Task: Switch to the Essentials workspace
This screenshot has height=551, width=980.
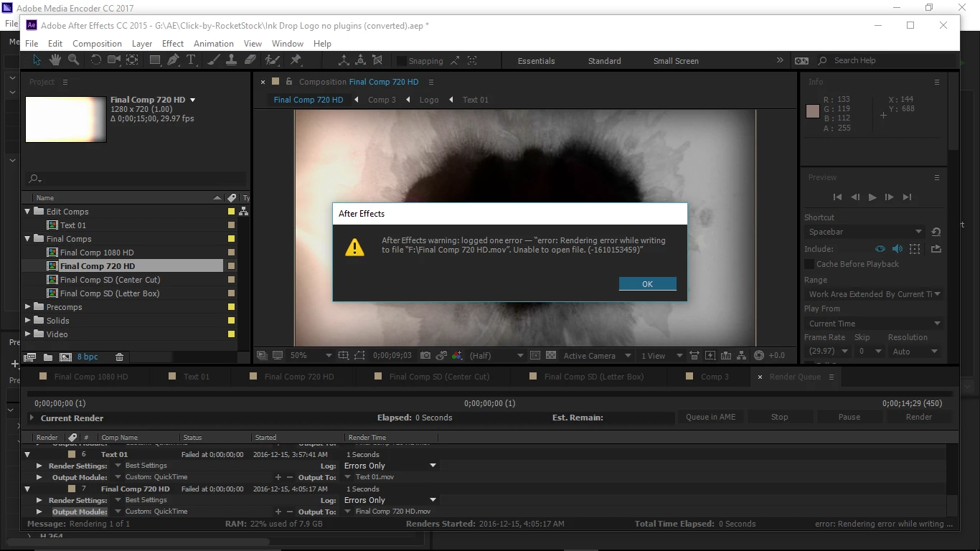Action: click(x=537, y=61)
